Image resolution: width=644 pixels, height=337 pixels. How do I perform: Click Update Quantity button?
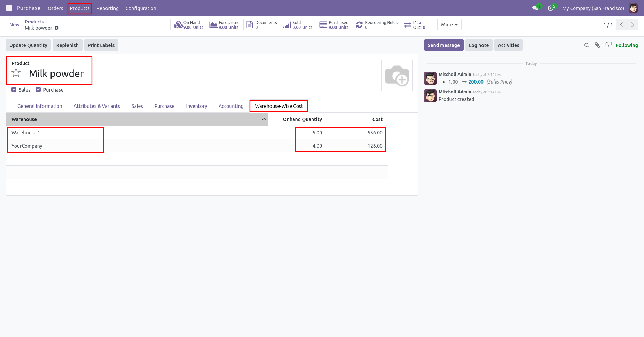coord(28,45)
